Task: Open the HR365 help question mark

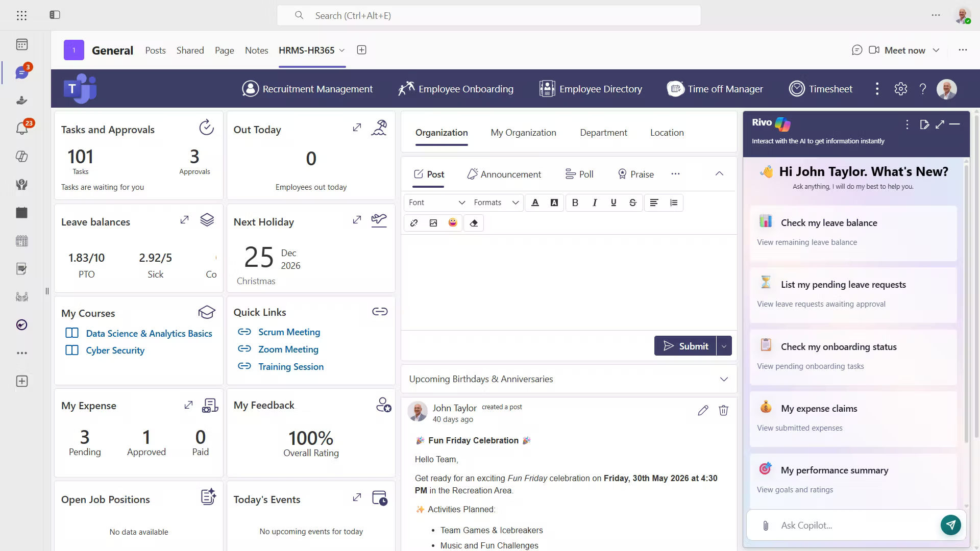Action: 923,89
